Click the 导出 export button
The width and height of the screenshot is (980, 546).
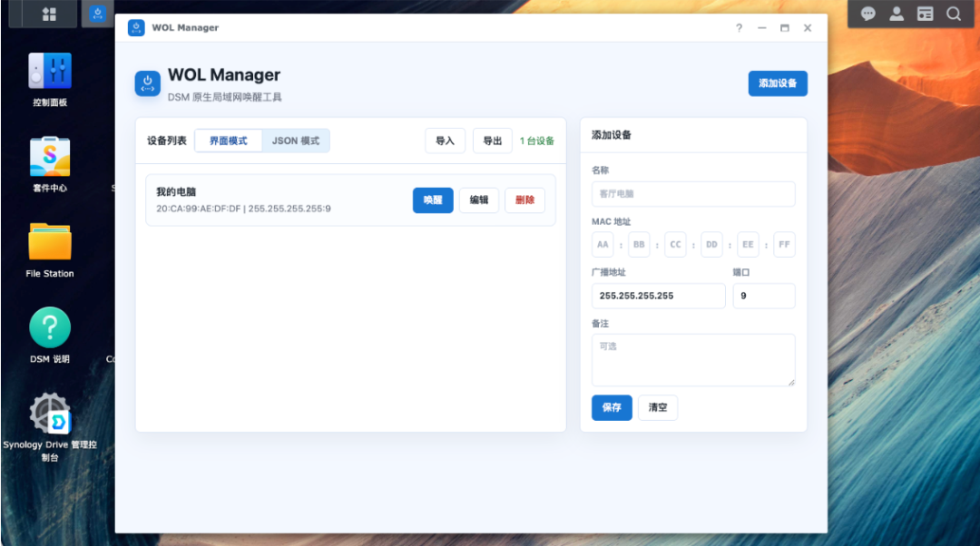(493, 141)
